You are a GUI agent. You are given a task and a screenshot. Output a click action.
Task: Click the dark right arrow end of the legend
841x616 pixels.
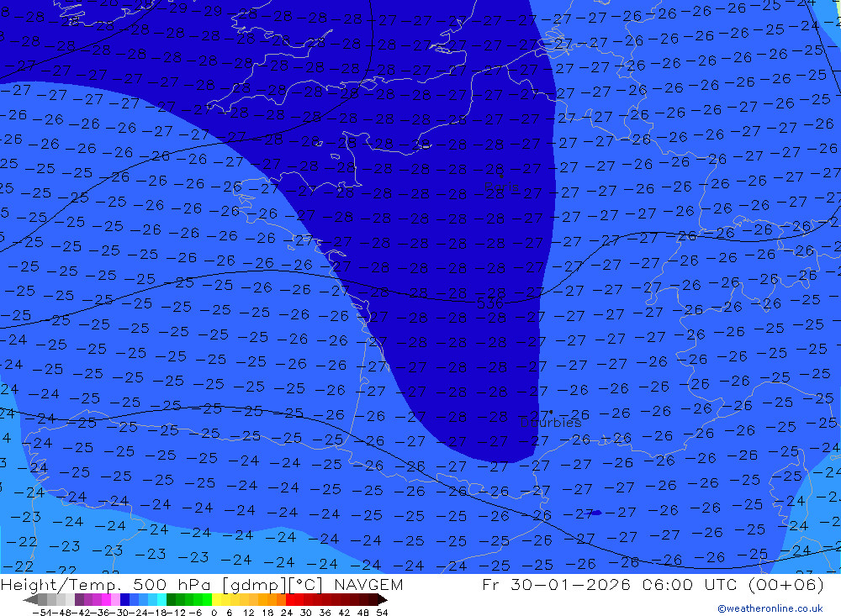(x=383, y=599)
